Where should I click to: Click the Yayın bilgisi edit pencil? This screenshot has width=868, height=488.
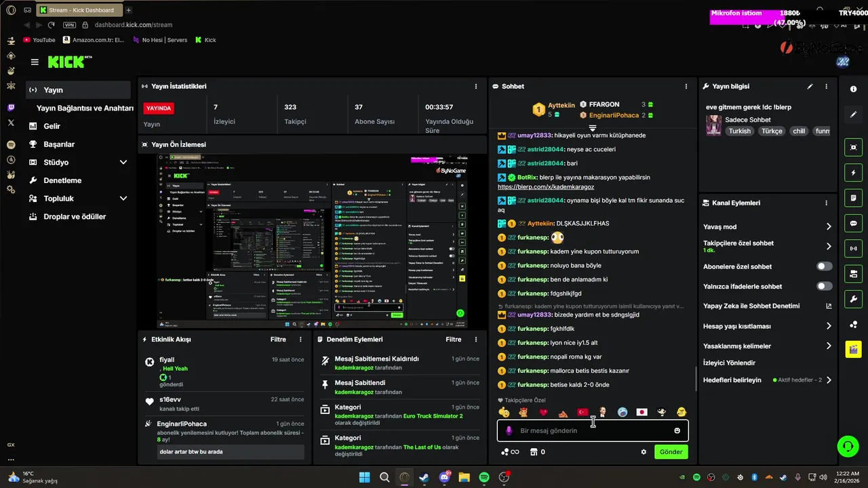coord(810,87)
